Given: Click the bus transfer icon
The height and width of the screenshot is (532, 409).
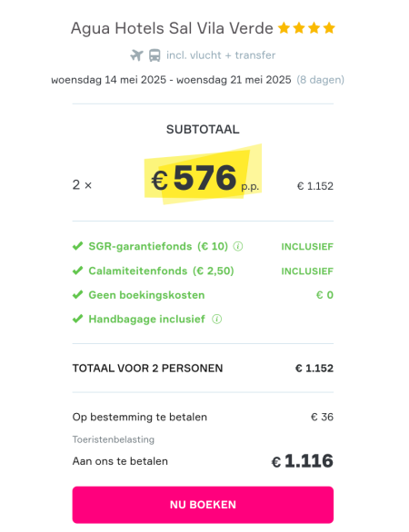Looking at the screenshot, I should (155, 55).
